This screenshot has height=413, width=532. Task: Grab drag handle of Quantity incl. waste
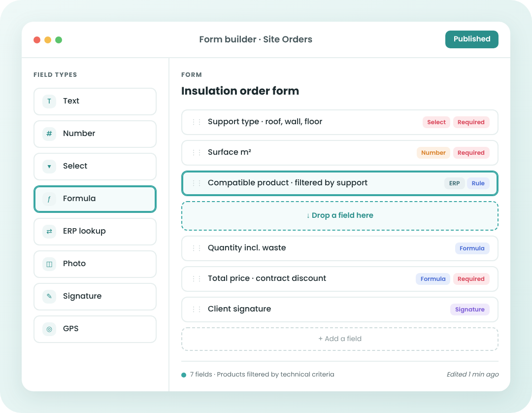coord(197,248)
